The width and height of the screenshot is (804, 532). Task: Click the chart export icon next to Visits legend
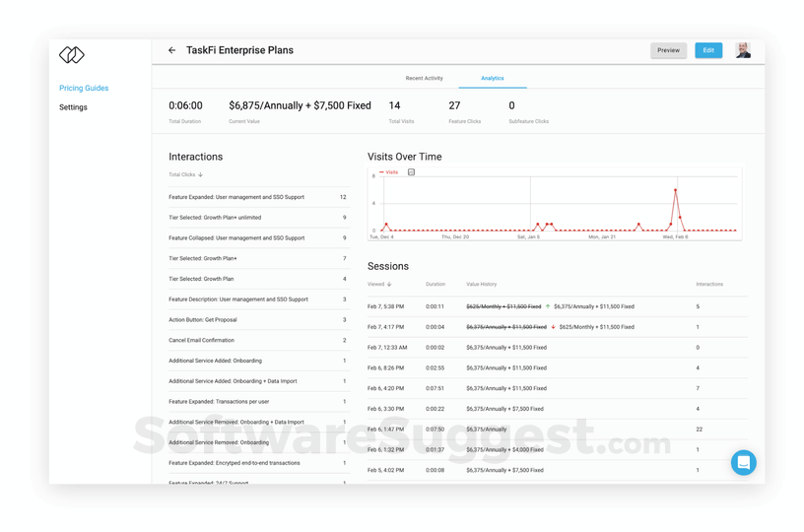click(411, 172)
